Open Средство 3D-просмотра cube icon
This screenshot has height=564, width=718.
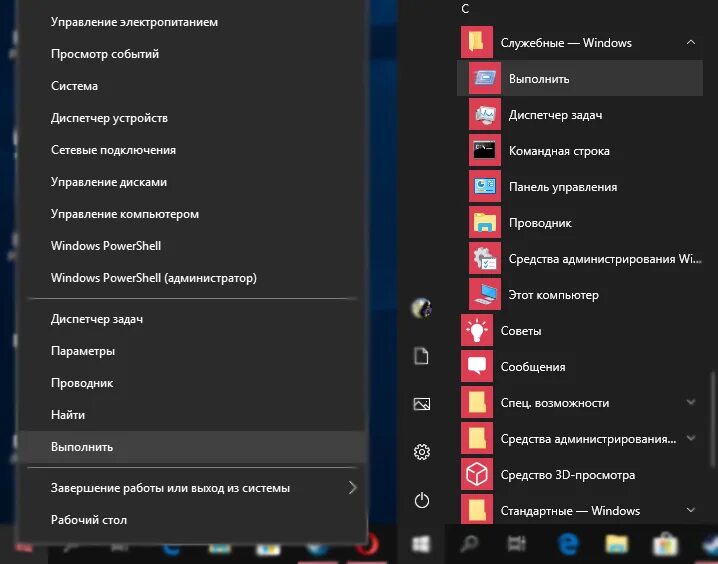click(477, 475)
